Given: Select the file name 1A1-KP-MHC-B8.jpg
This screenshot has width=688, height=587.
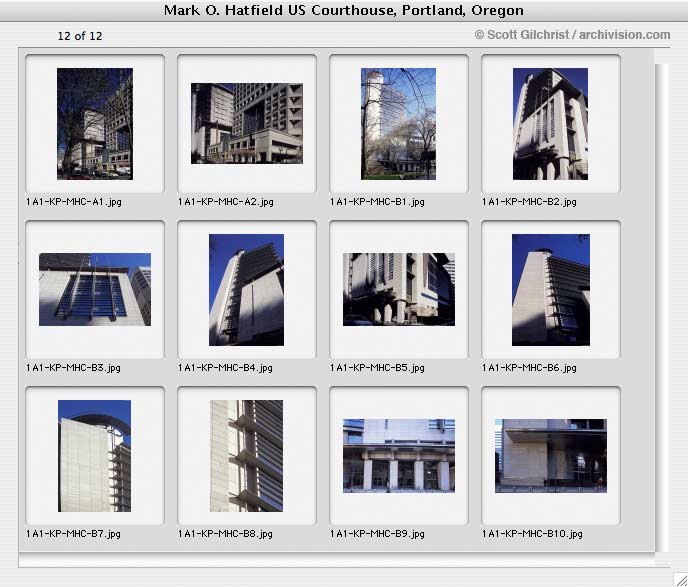Looking at the screenshot, I should point(225,534).
